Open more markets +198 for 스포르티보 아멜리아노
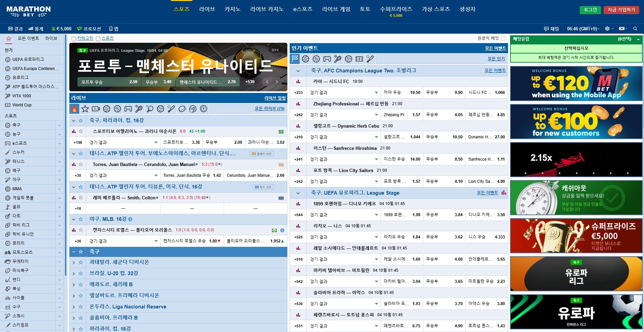Screen dimensions: 644x332 click(78, 142)
